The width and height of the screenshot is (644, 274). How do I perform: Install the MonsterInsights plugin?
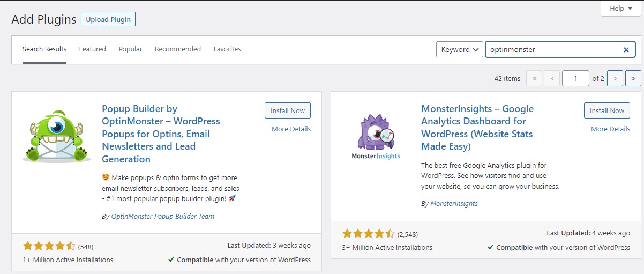pos(607,110)
